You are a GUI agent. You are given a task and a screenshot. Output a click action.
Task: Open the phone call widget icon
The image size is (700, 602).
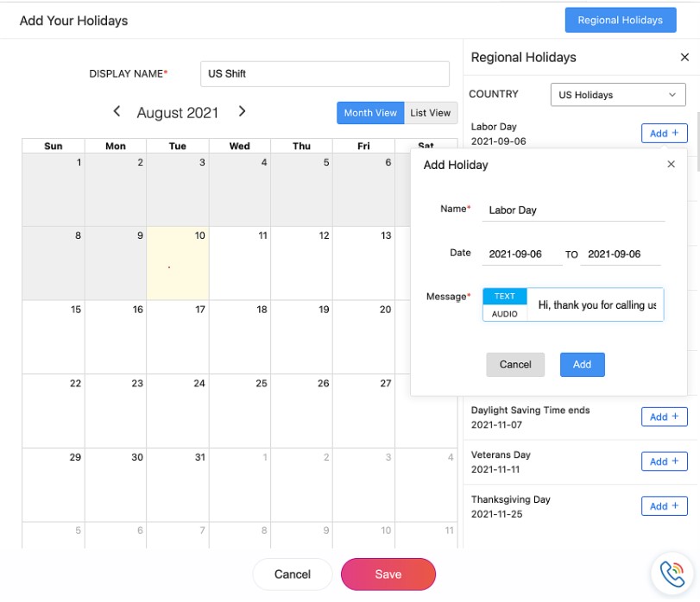click(672, 574)
